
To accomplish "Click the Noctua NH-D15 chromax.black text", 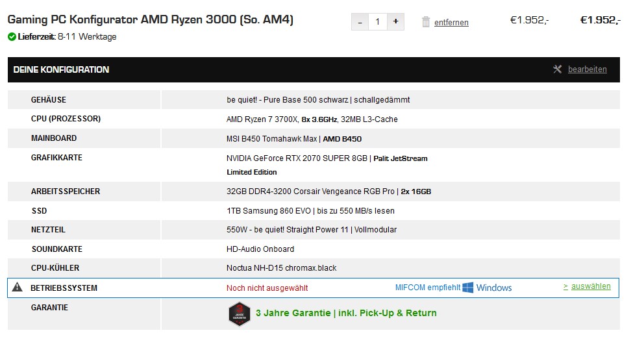I will [281, 268].
